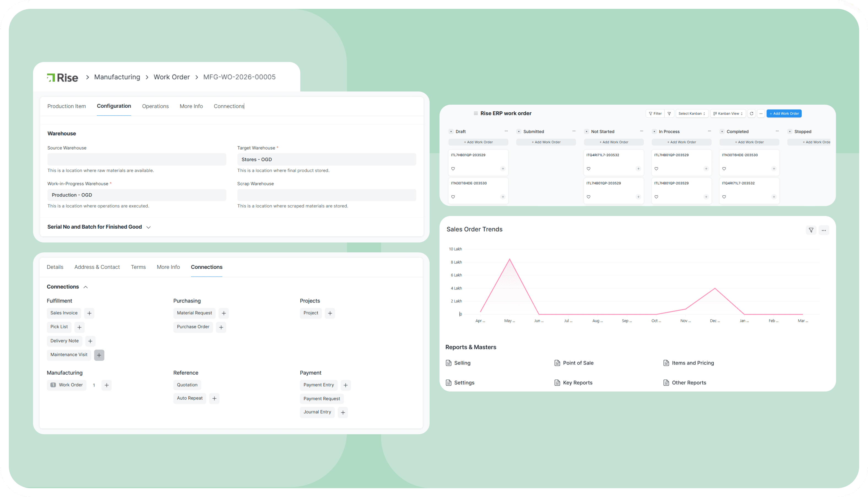Open the ellipsis menu next to Add Work Order

pos(761,113)
